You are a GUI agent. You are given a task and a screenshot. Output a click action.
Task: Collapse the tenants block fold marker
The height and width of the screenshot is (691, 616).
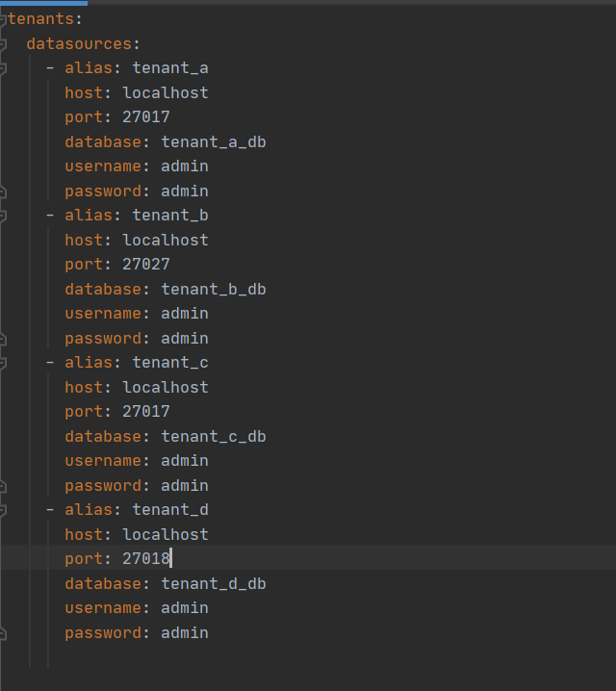point(4,18)
